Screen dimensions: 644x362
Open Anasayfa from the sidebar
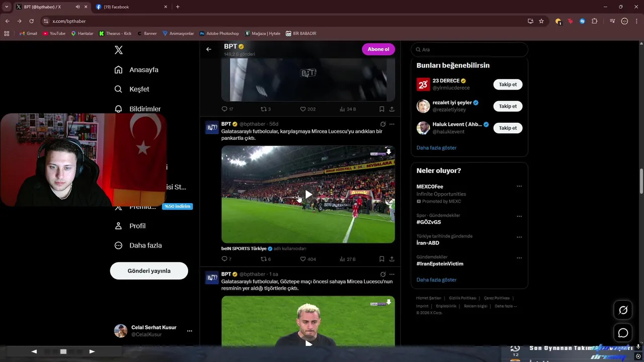click(136, 70)
